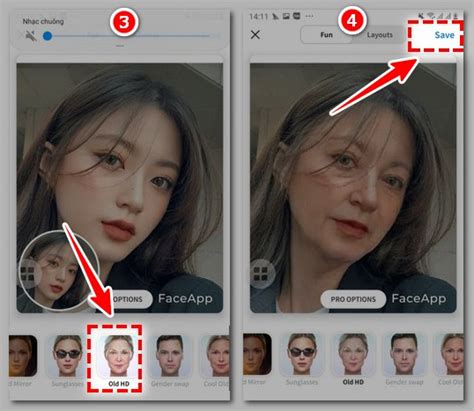Viewport: 474px width, 411px height.
Task: Tap the three-dots notification overflow icon
Action: (309, 16)
